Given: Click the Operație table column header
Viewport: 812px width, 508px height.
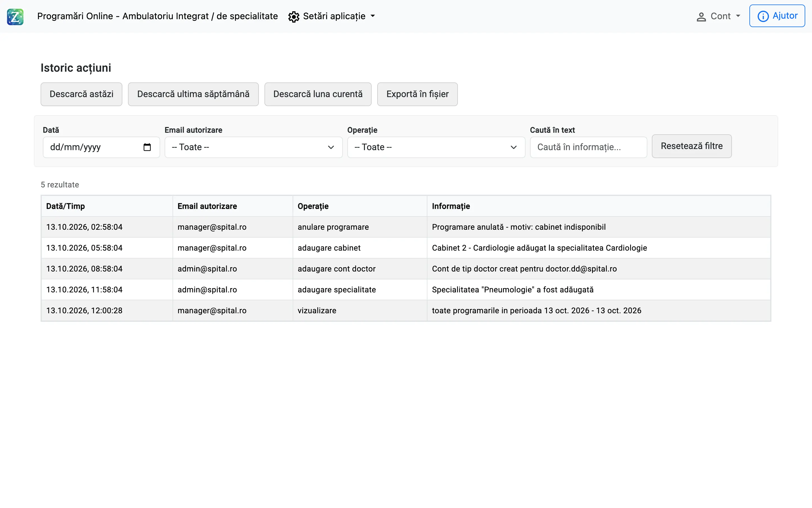Looking at the screenshot, I should 360,206.
